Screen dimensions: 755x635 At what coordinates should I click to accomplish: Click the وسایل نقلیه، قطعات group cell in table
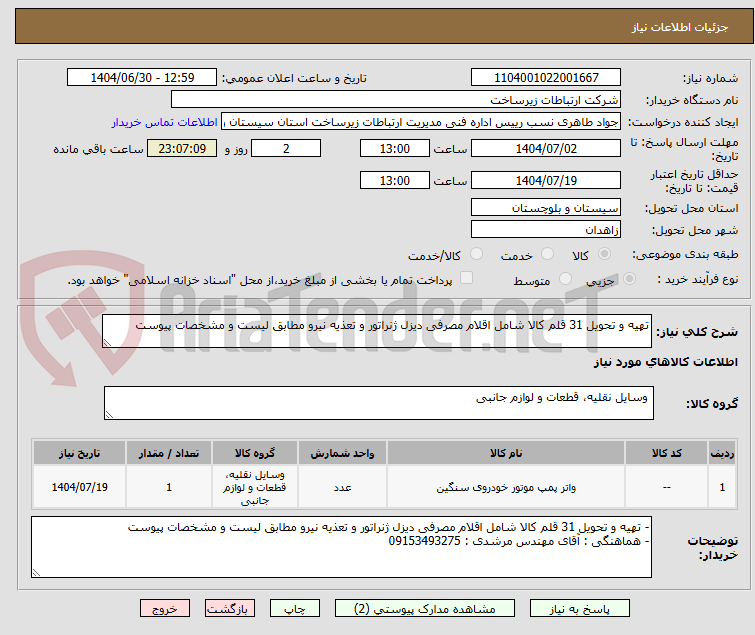[x=255, y=487]
